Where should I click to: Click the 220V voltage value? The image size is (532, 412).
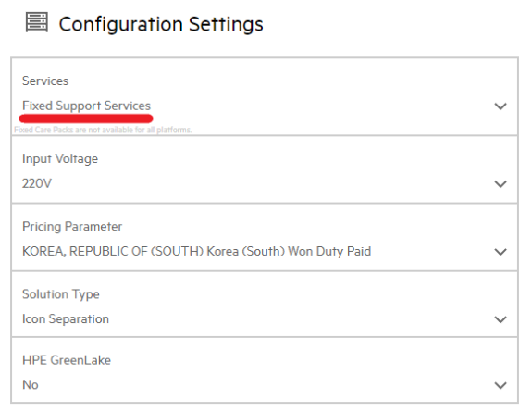[x=37, y=183]
